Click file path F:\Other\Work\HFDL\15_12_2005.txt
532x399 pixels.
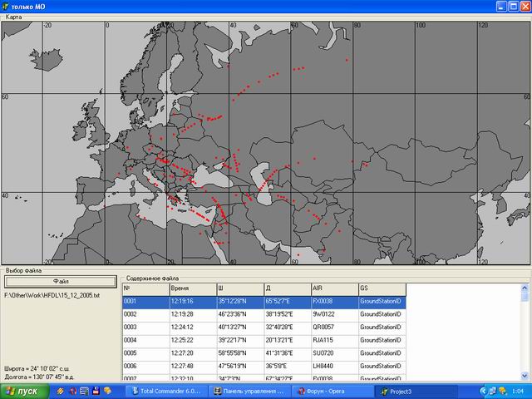tap(52, 296)
